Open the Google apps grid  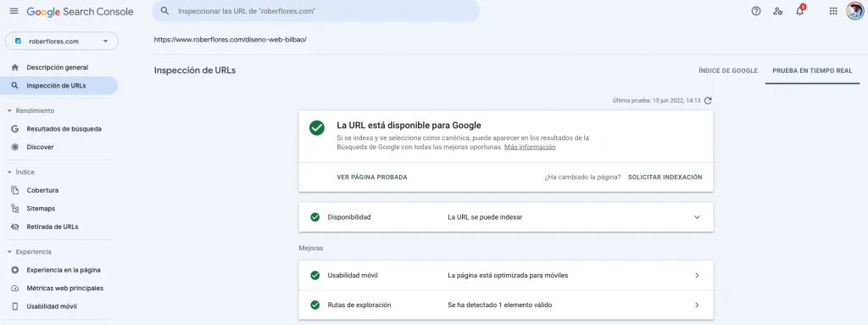tap(833, 11)
